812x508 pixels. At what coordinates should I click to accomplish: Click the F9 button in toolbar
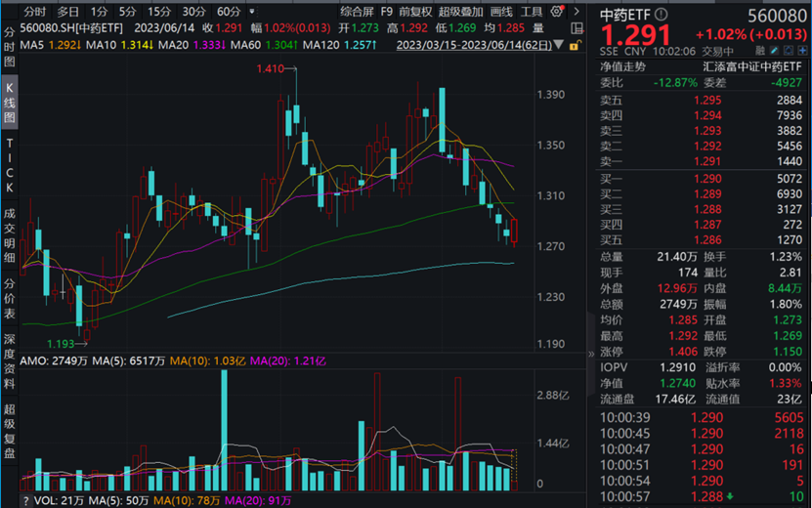(x=387, y=12)
